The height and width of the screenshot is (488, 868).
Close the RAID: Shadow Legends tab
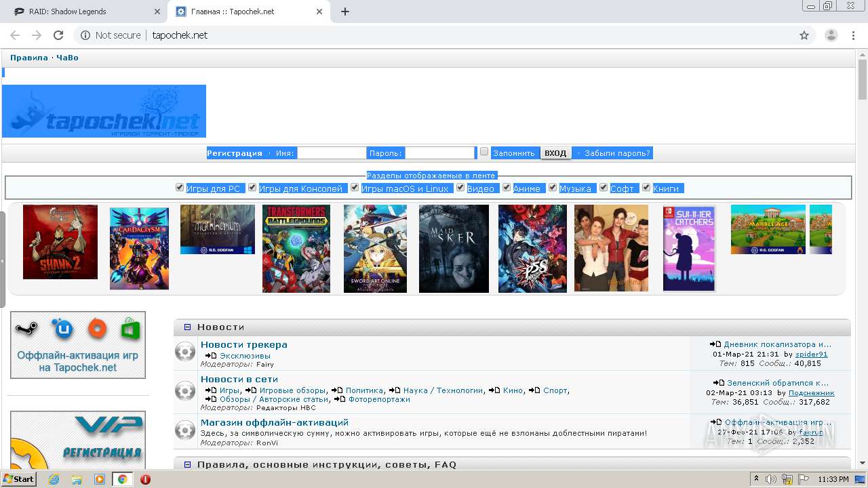[157, 12]
